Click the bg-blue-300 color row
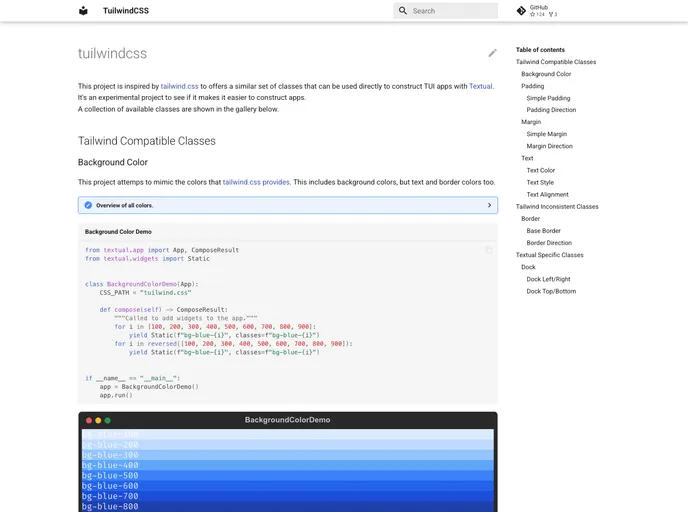Image resolution: width=688 pixels, height=512 pixels. [288, 455]
